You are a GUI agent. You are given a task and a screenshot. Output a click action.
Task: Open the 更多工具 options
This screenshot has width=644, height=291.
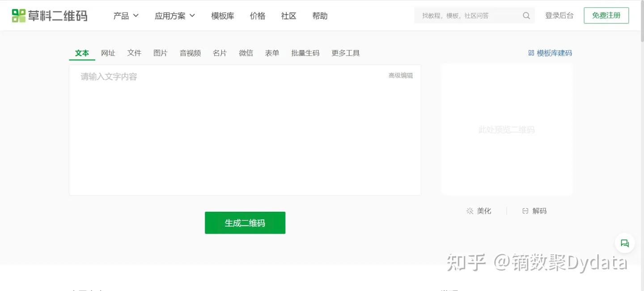pyautogui.click(x=345, y=52)
